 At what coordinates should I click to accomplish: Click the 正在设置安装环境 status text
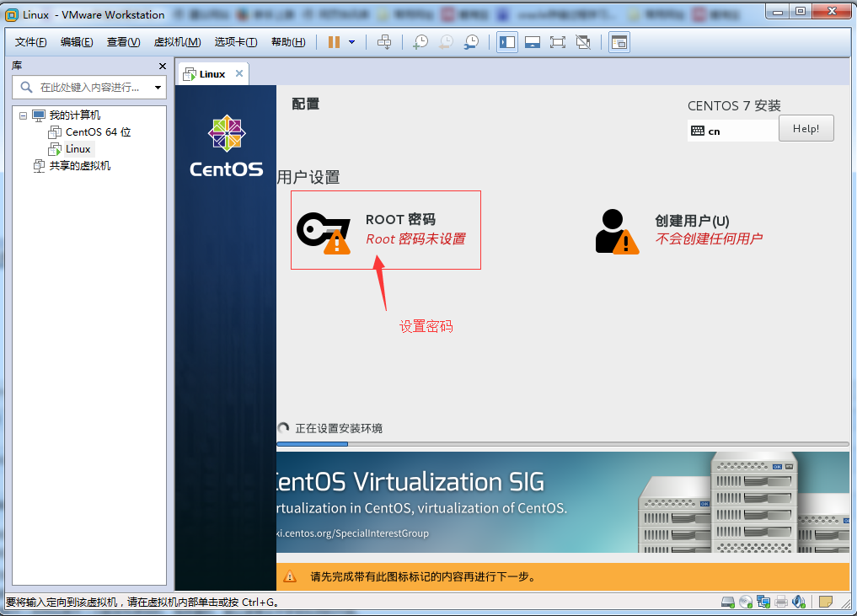coord(339,429)
